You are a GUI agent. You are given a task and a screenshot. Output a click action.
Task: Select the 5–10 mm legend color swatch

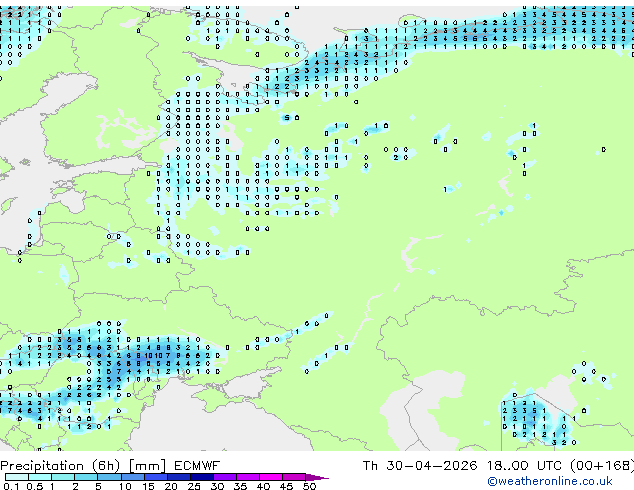[109, 477]
